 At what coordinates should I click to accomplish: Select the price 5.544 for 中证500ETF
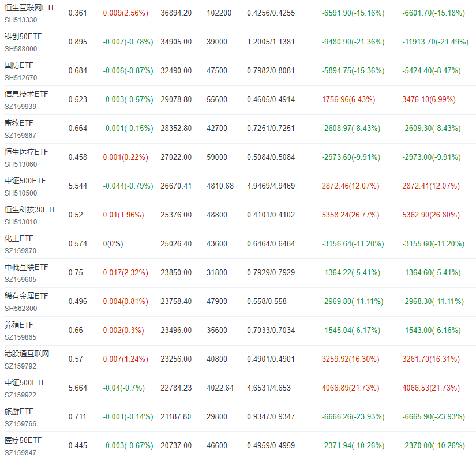coord(78,186)
